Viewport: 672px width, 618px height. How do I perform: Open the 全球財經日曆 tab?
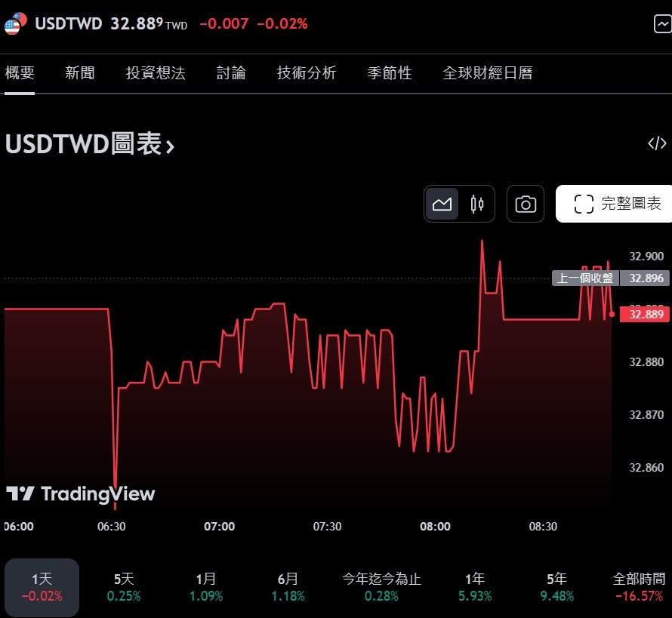[x=488, y=72]
